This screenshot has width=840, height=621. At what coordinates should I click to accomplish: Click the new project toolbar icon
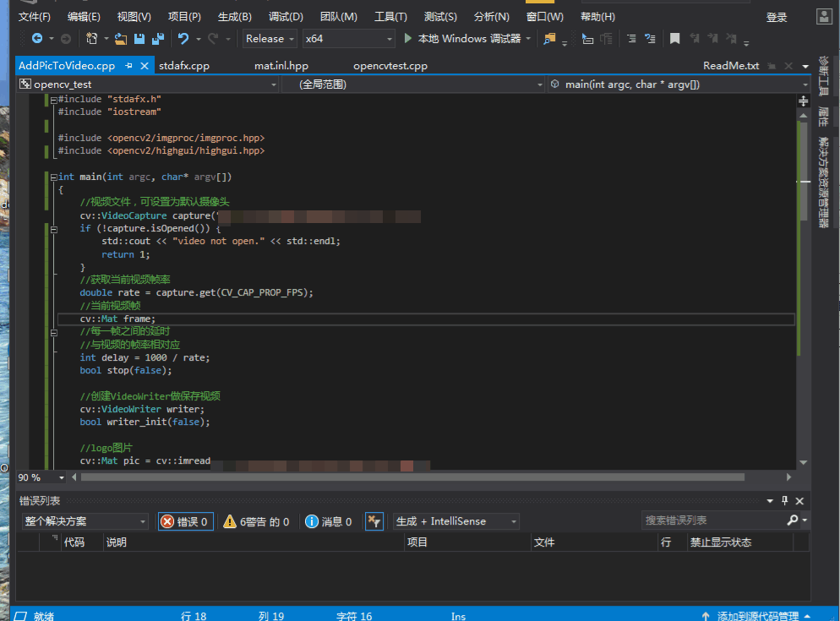pyautogui.click(x=92, y=39)
